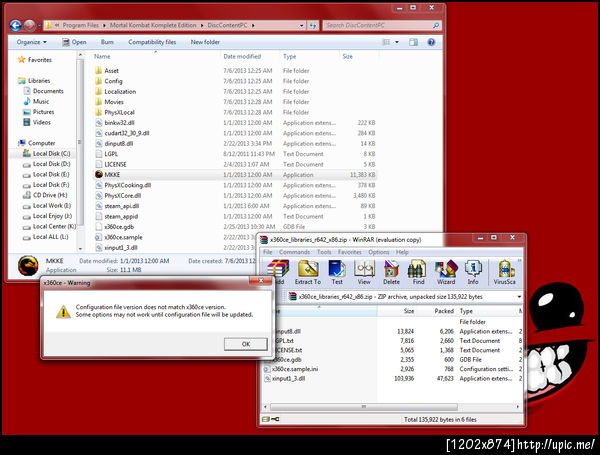Click the WinRAR horizontal scrollbar
600x455 pixels.
click(x=364, y=406)
